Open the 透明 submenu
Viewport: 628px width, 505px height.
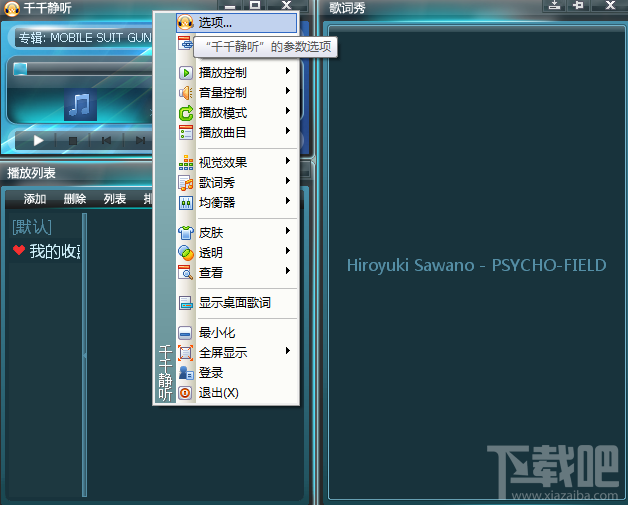pos(237,253)
